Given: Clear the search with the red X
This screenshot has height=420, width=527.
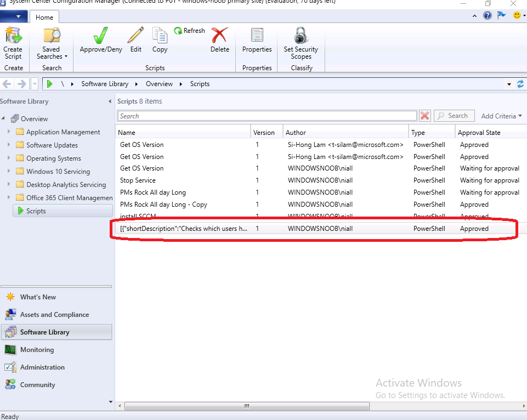Looking at the screenshot, I should [x=425, y=116].
